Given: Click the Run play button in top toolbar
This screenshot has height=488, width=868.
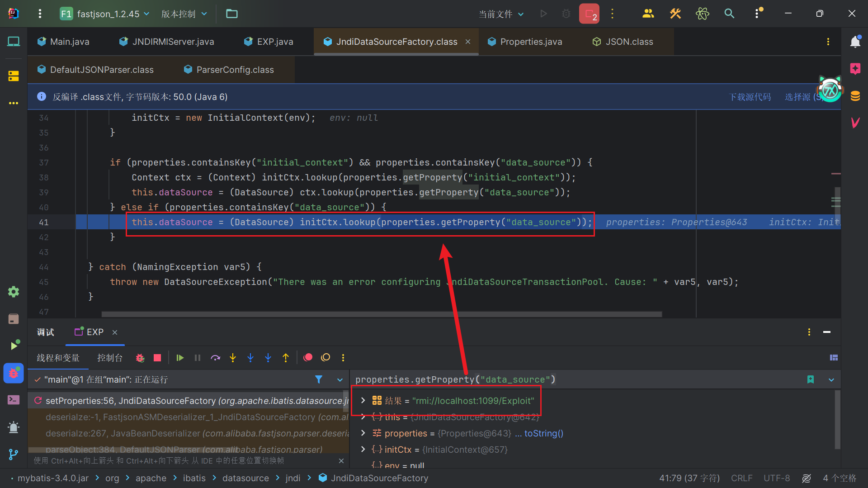Looking at the screenshot, I should click(x=543, y=14).
